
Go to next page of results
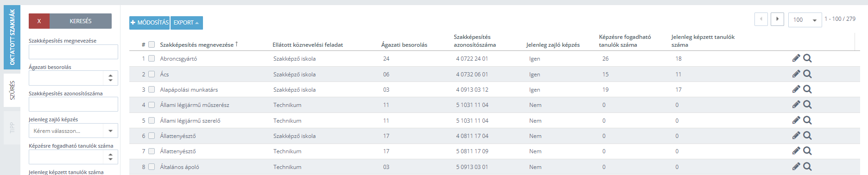tap(777, 19)
